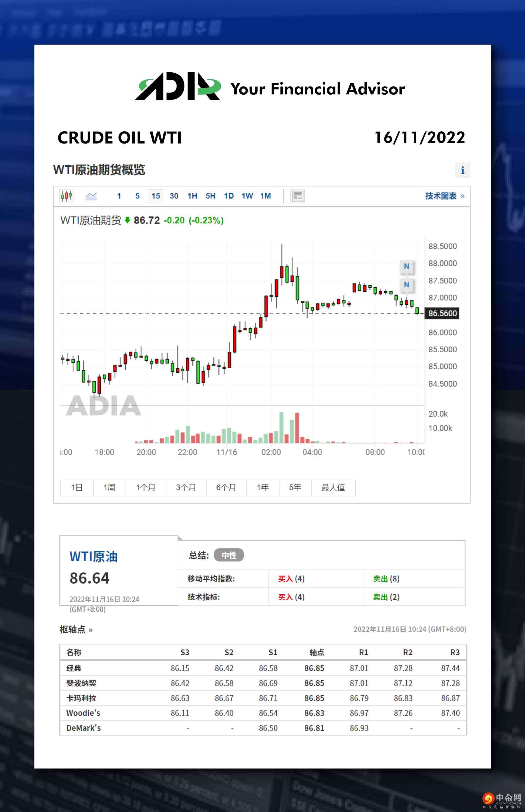Click the 1周 range button
The width and height of the screenshot is (525, 812).
pyautogui.click(x=109, y=487)
